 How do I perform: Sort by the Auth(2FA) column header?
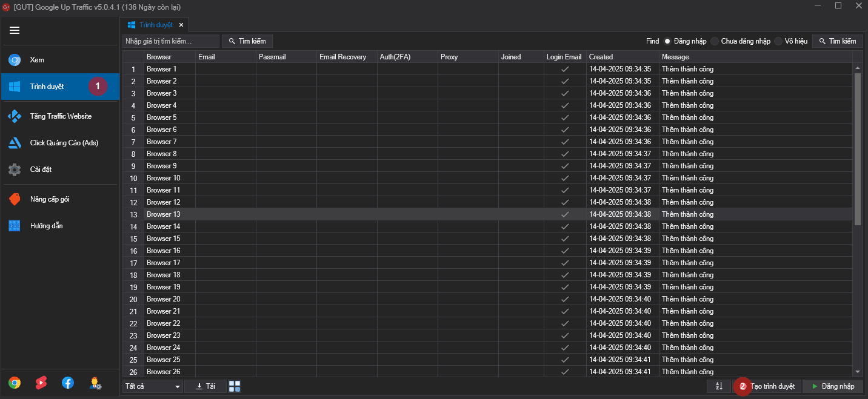[x=407, y=57]
